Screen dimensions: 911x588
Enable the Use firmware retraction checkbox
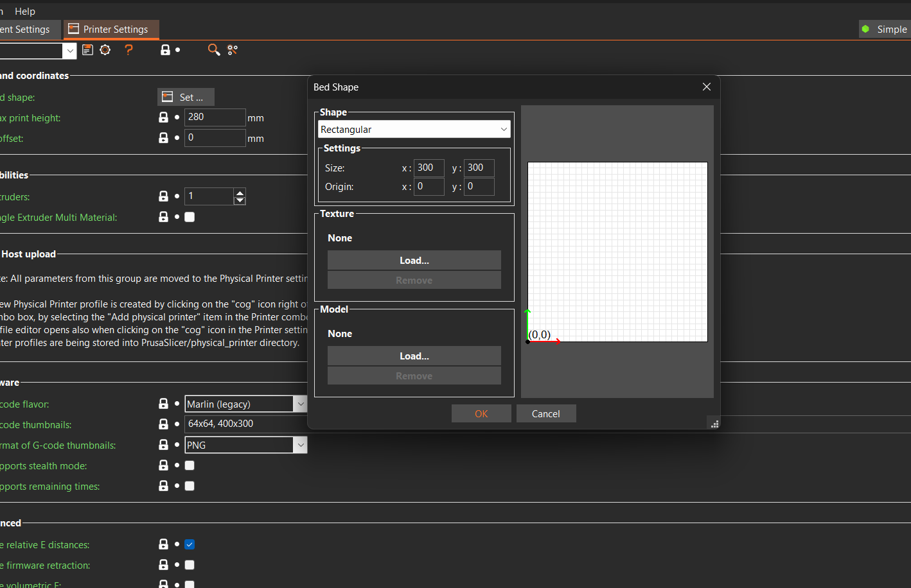coord(190,565)
